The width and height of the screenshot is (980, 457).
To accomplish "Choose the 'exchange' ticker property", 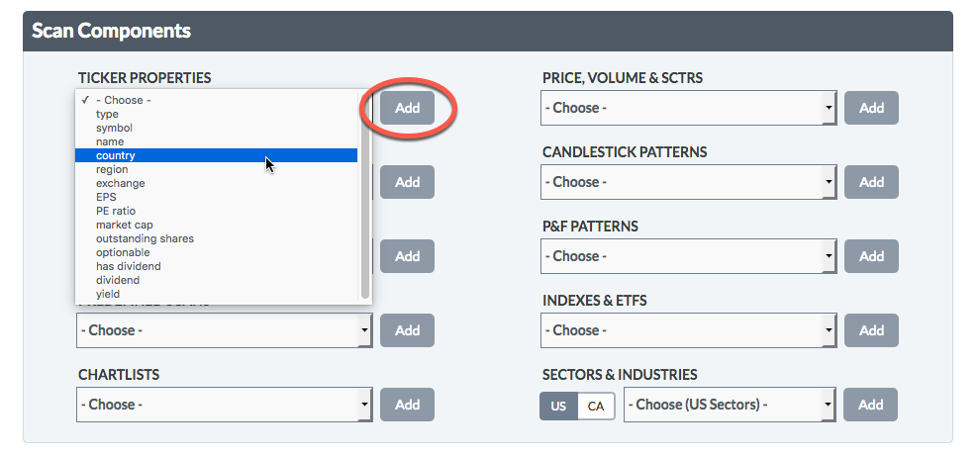I will pyautogui.click(x=120, y=183).
